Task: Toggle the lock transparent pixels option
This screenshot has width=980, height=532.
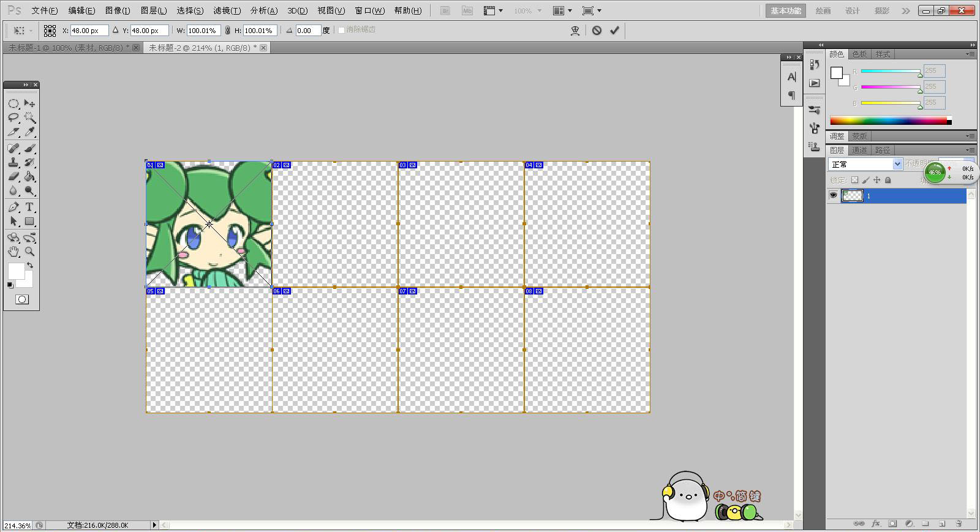Action: (x=854, y=180)
